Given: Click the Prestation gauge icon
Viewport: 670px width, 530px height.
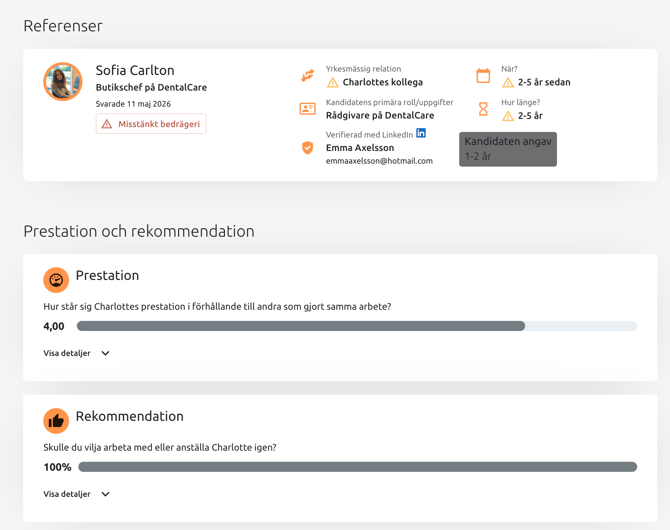Looking at the screenshot, I should [x=56, y=280].
